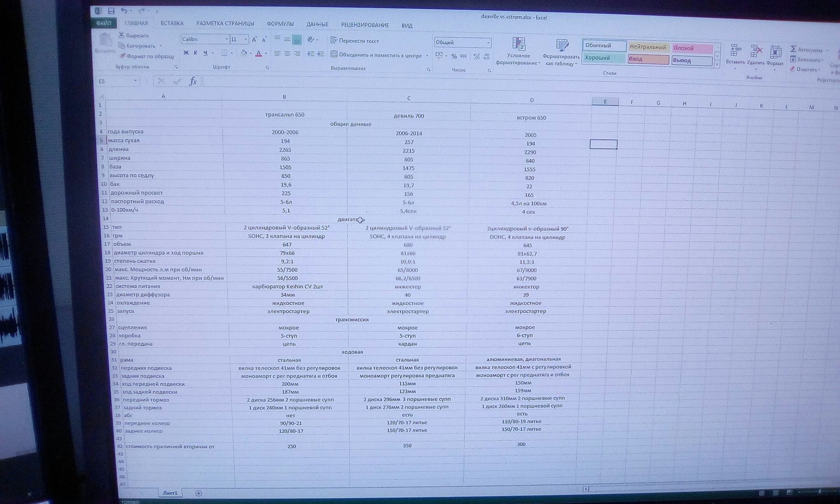Activate Format Painter (Формат по образцу)
Screen dimensions: 840x504
point(147,56)
